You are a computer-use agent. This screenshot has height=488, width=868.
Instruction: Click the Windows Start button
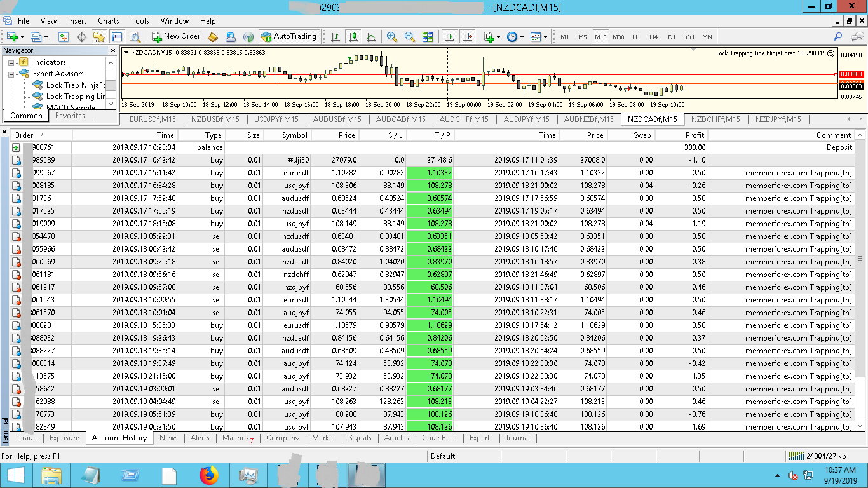[x=15, y=475]
